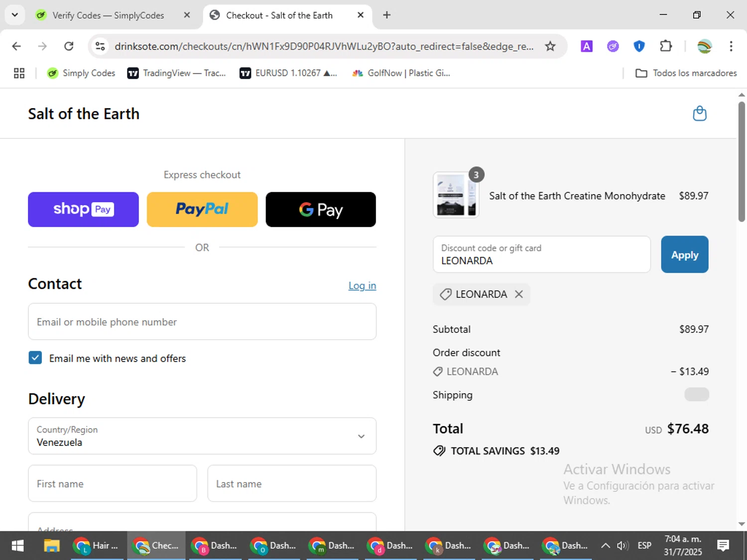This screenshot has width=747, height=560.
Task: Click the Apply discount button
Action: [685, 254]
